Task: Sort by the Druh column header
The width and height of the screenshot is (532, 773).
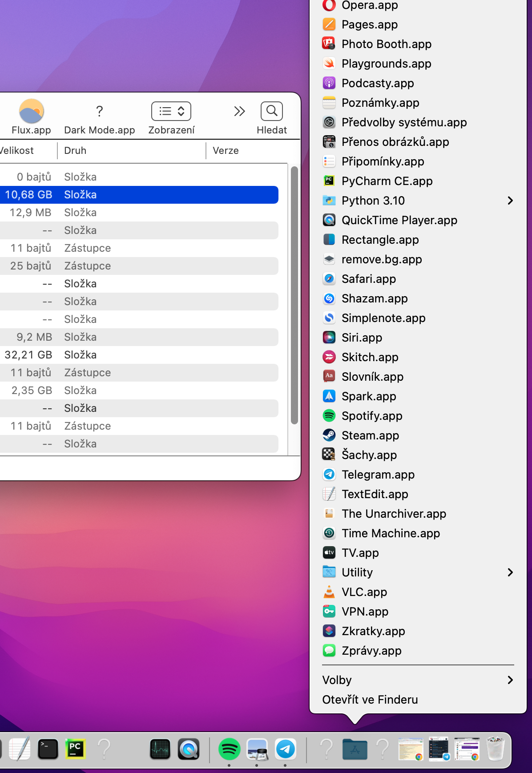Action: click(132, 151)
